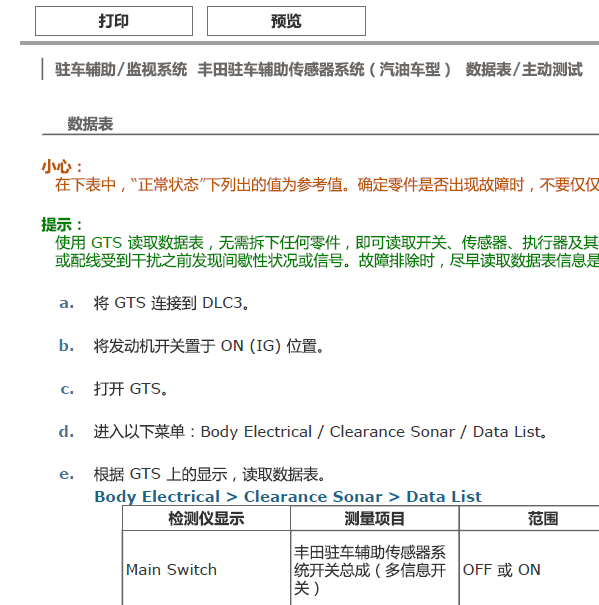Click the 范围 column header
The image size is (599, 605).
pyautogui.click(x=543, y=518)
